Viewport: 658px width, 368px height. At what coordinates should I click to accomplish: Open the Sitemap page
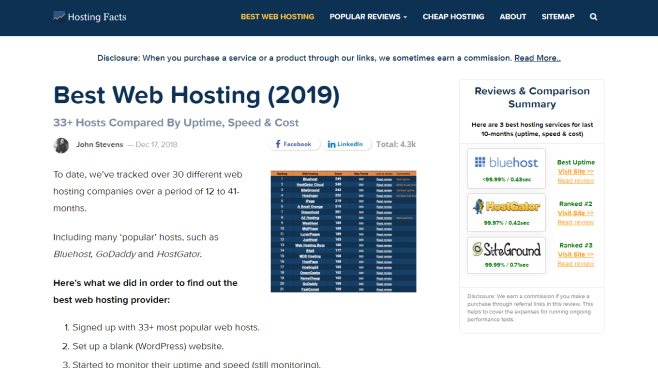pyautogui.click(x=558, y=17)
